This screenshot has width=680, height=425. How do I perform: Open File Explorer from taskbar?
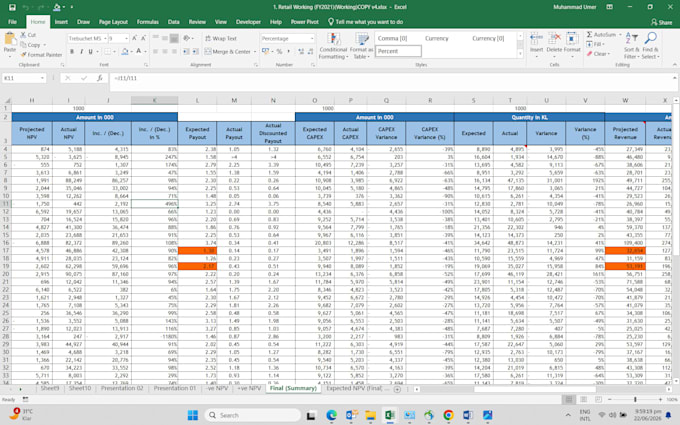370,415
